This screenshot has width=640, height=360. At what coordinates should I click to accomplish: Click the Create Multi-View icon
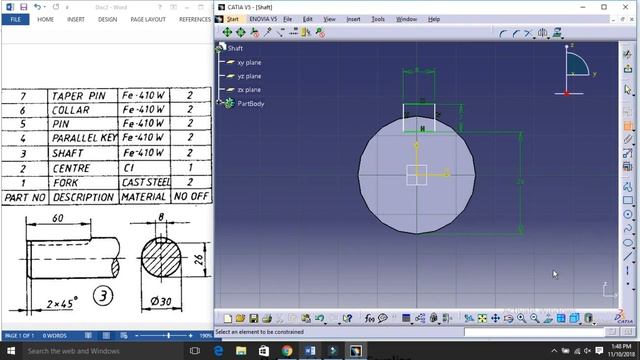(x=561, y=318)
